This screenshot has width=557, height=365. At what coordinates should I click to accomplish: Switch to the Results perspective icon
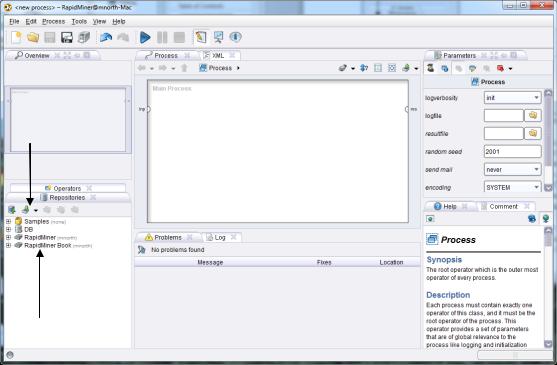218,37
